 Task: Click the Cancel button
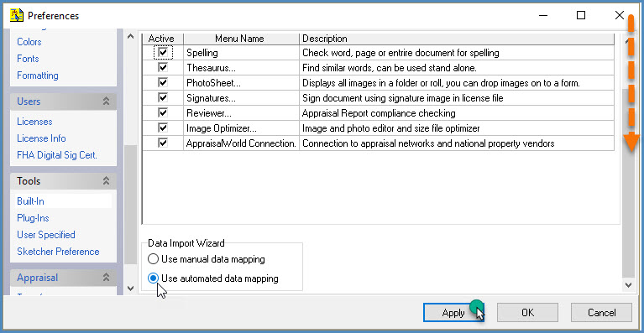coord(601,313)
